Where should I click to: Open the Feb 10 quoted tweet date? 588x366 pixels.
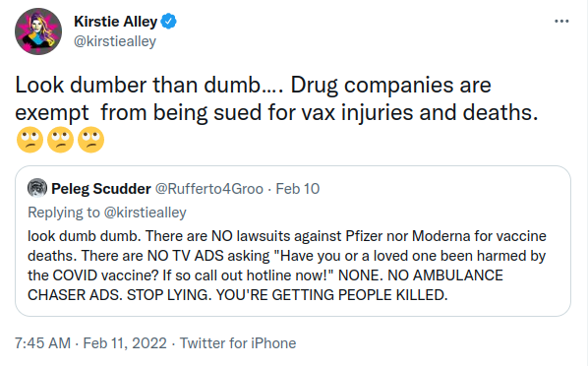298,189
